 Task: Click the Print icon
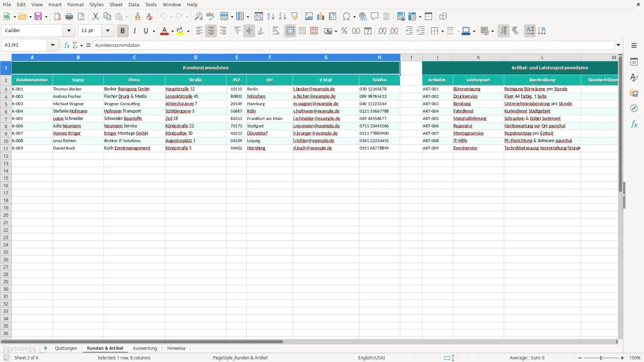point(69,17)
